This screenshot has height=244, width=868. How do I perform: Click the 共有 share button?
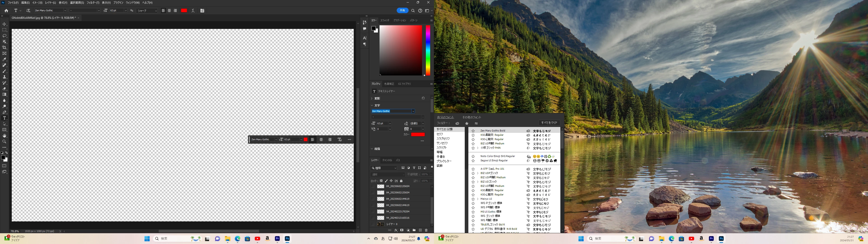402,10
